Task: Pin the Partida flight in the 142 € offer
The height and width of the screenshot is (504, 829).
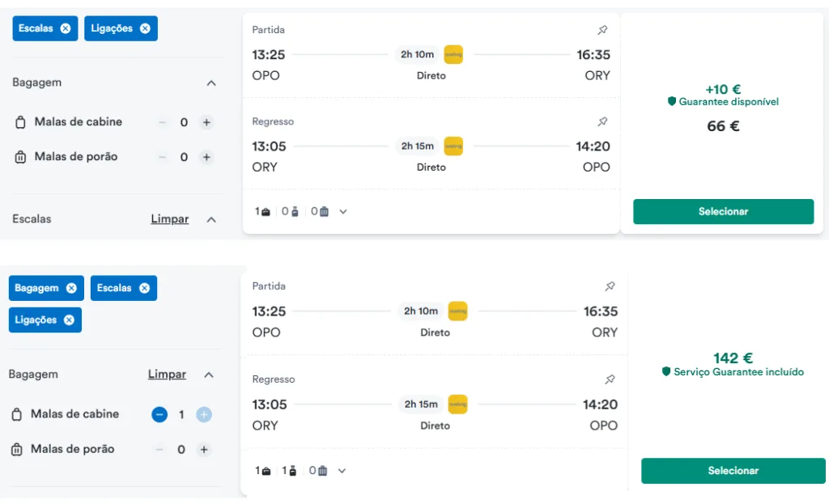Action: [x=610, y=286]
